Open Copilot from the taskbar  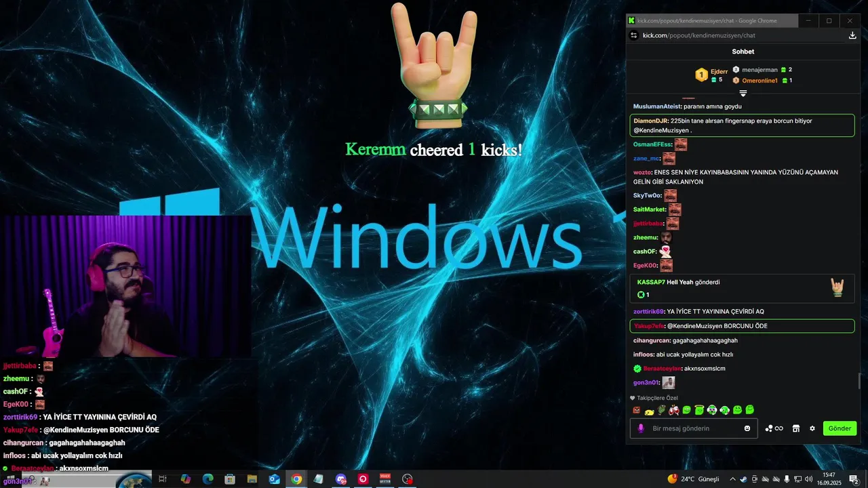tap(185, 479)
